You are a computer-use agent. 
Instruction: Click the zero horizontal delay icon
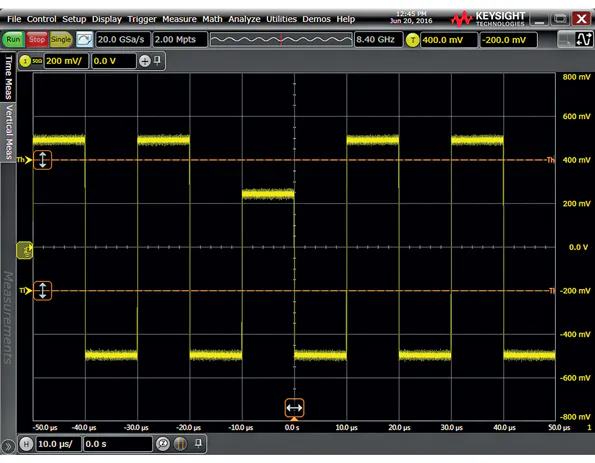tap(163, 444)
